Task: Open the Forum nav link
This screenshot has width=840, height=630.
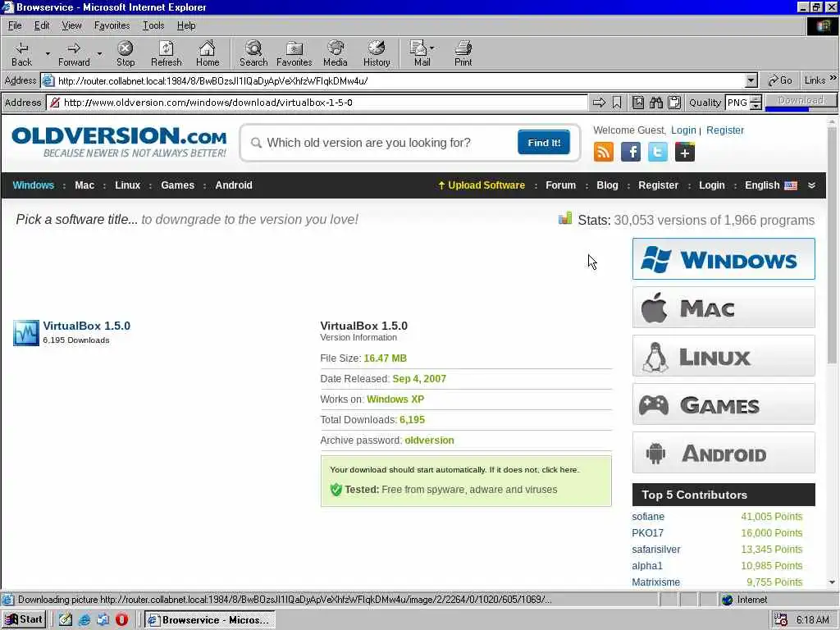Action: click(560, 185)
